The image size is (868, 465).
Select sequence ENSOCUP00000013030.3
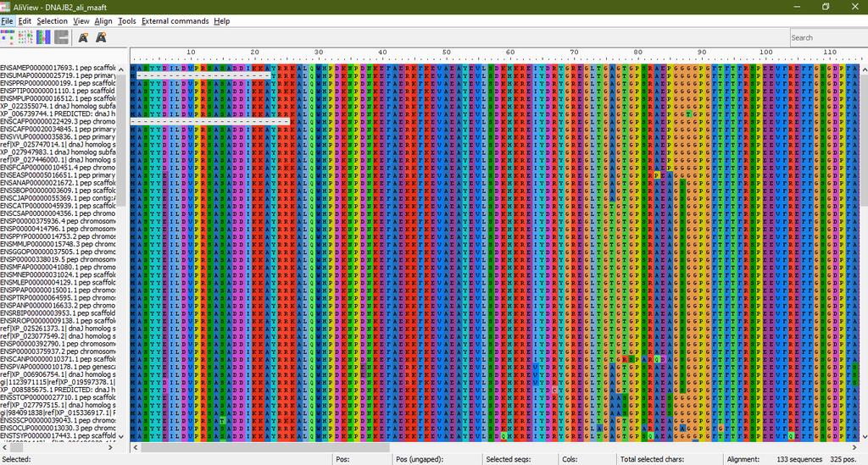58,428
